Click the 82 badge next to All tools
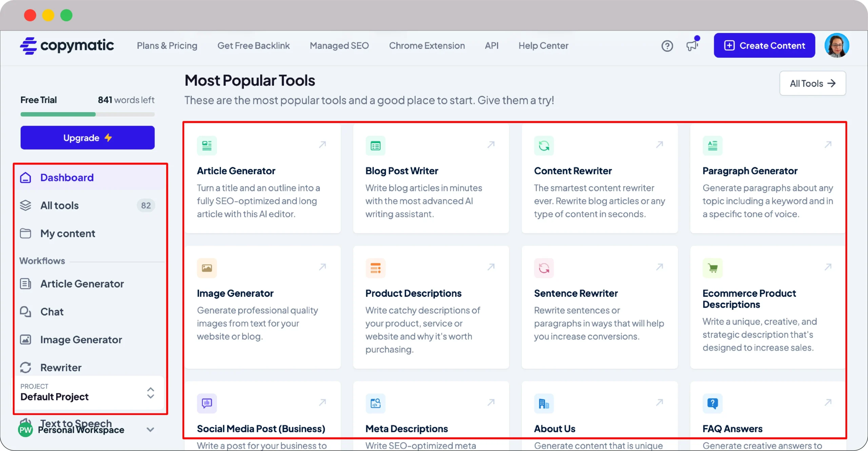 146,205
